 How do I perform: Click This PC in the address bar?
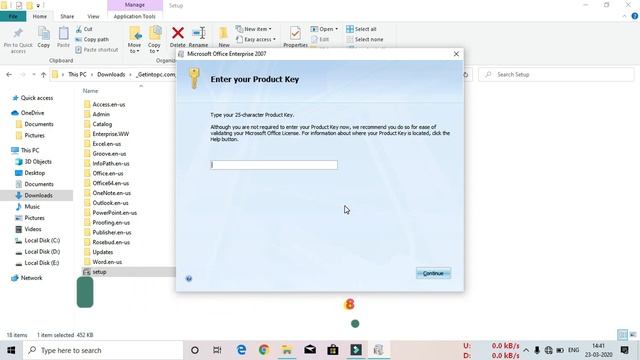click(x=77, y=74)
